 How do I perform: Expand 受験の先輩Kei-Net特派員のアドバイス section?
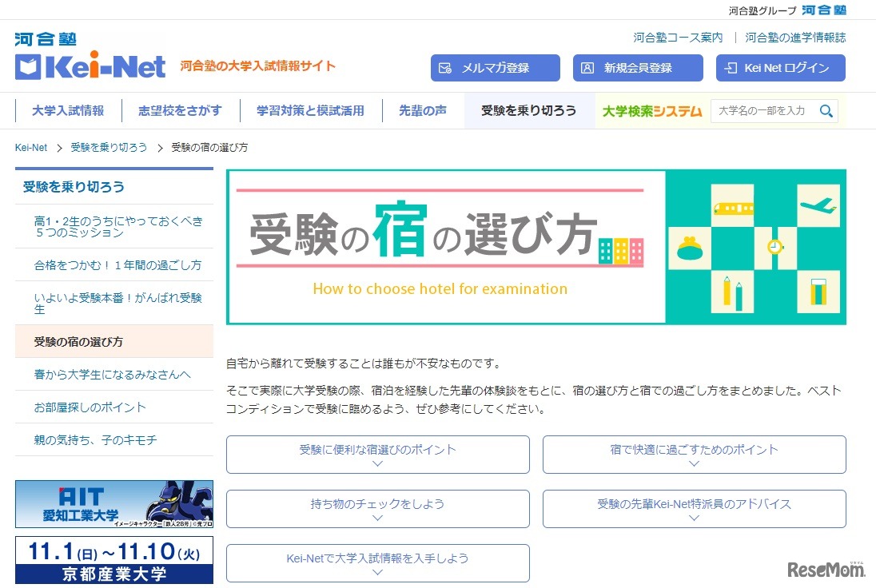693,508
